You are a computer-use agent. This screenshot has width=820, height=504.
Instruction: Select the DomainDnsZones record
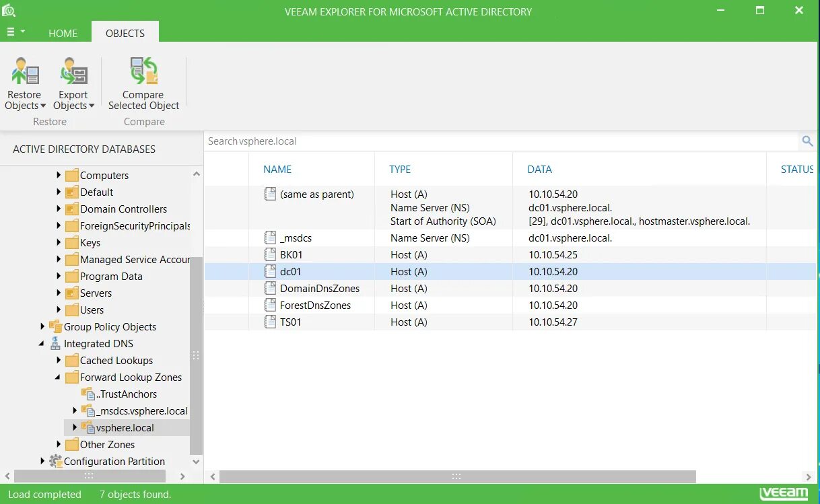point(320,288)
